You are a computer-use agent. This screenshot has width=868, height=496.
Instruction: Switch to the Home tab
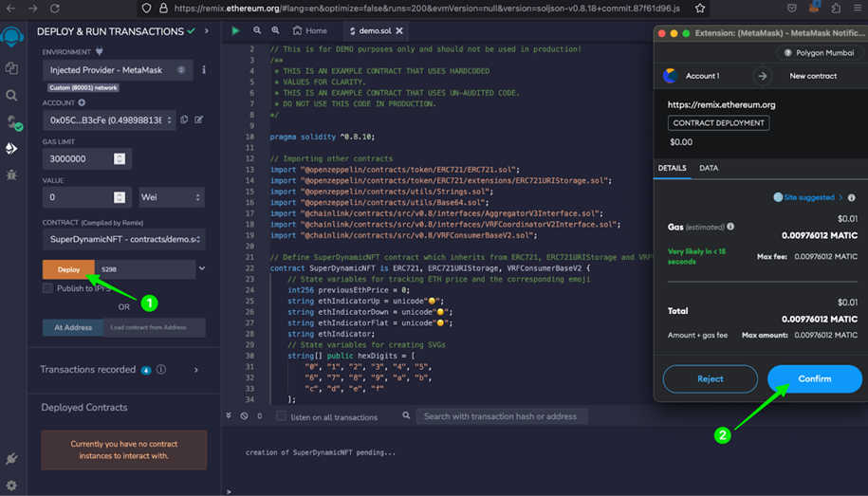click(x=310, y=30)
